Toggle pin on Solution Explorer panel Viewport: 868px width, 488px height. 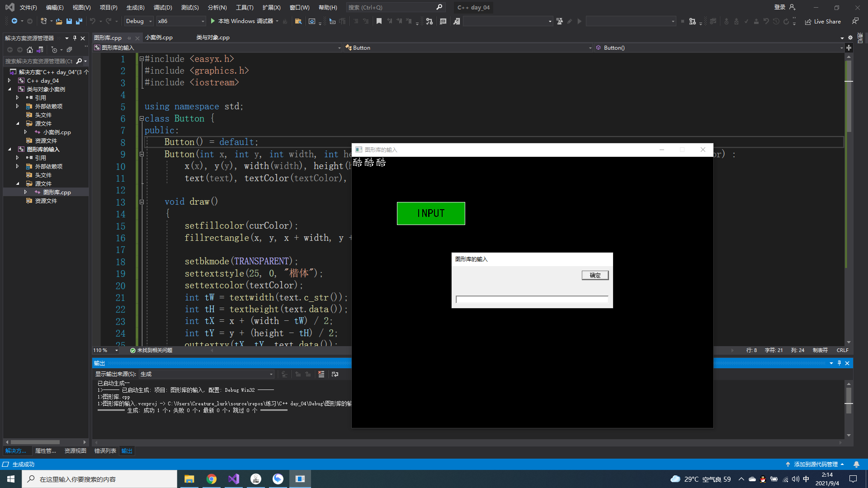point(75,38)
